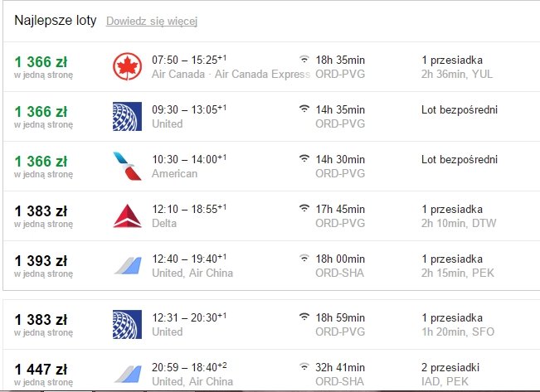540x392 pixels.
Task: Click the Air Canada maple leaf logo
Action: click(x=127, y=66)
